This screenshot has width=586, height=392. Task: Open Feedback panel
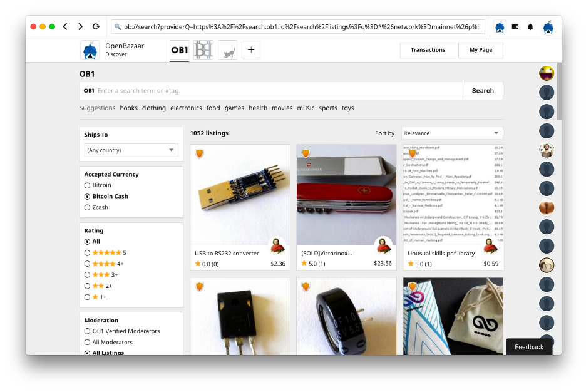(529, 347)
